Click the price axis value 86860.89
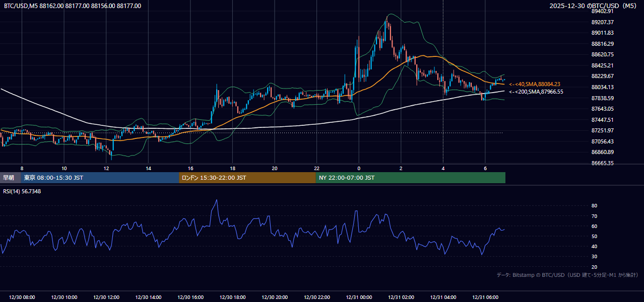This screenshot has width=644, height=302. [x=602, y=152]
